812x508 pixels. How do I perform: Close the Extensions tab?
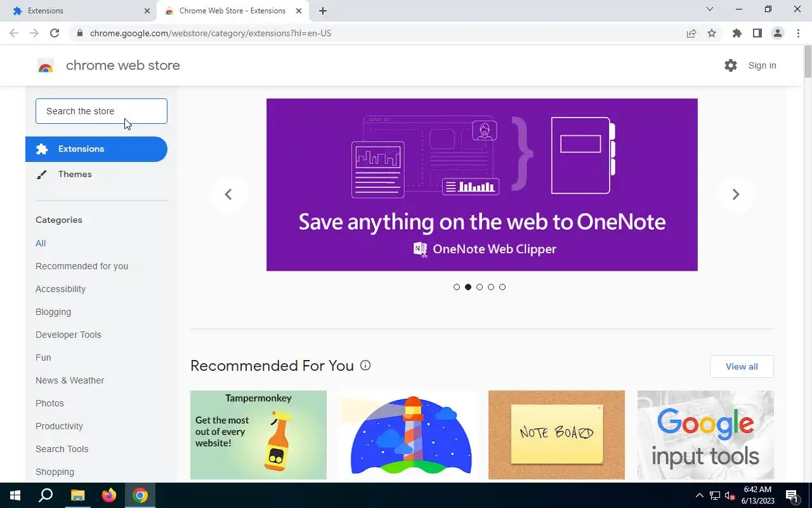tap(147, 11)
